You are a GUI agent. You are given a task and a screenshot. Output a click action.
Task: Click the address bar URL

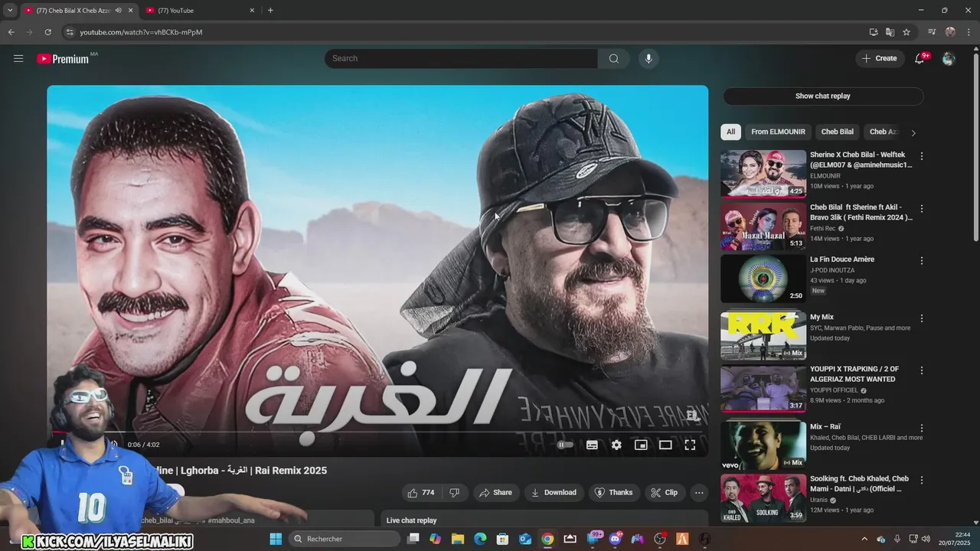[141, 32]
